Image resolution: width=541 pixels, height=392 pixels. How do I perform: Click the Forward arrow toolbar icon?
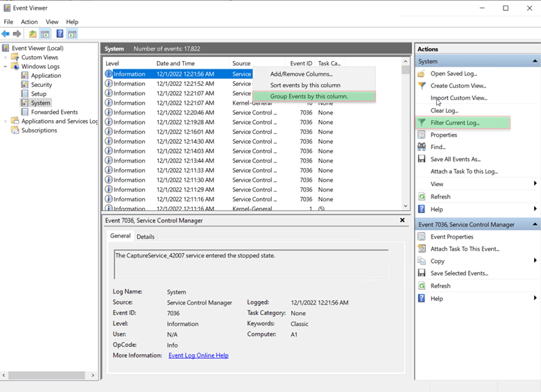pos(17,34)
